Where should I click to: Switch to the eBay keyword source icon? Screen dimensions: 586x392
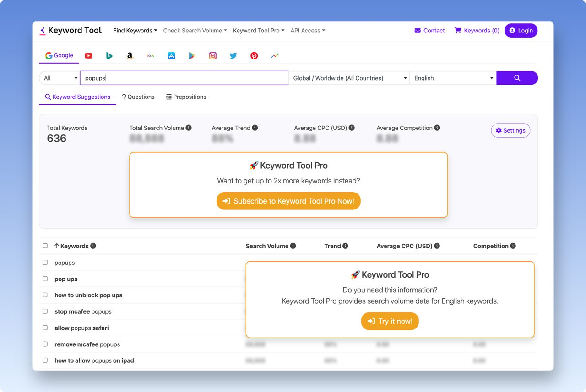click(x=151, y=56)
